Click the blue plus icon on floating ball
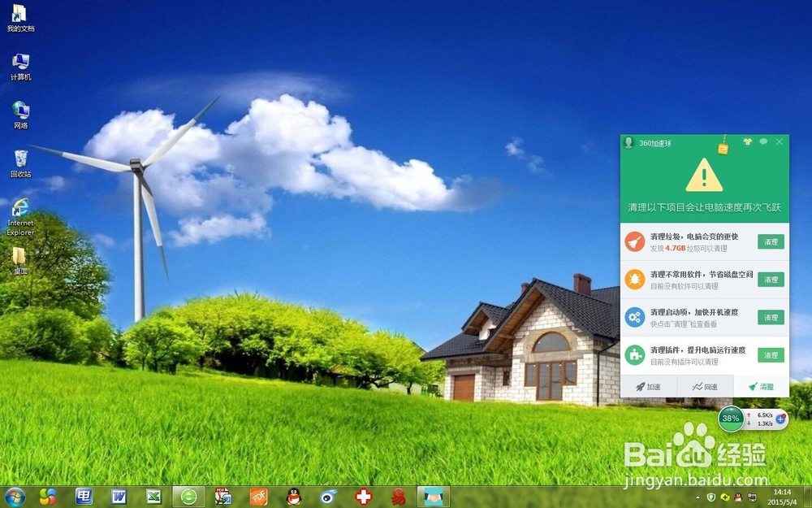The height and width of the screenshot is (508, 812). pyautogui.click(x=781, y=419)
